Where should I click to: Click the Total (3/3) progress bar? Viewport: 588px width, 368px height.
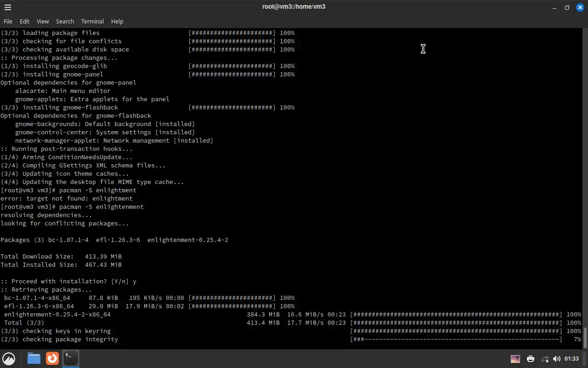coord(456,323)
